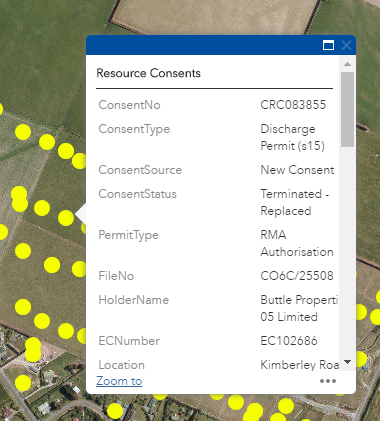This screenshot has height=421, width=380.
Task: Click the EC102686 ECNumber value
Action: [289, 341]
